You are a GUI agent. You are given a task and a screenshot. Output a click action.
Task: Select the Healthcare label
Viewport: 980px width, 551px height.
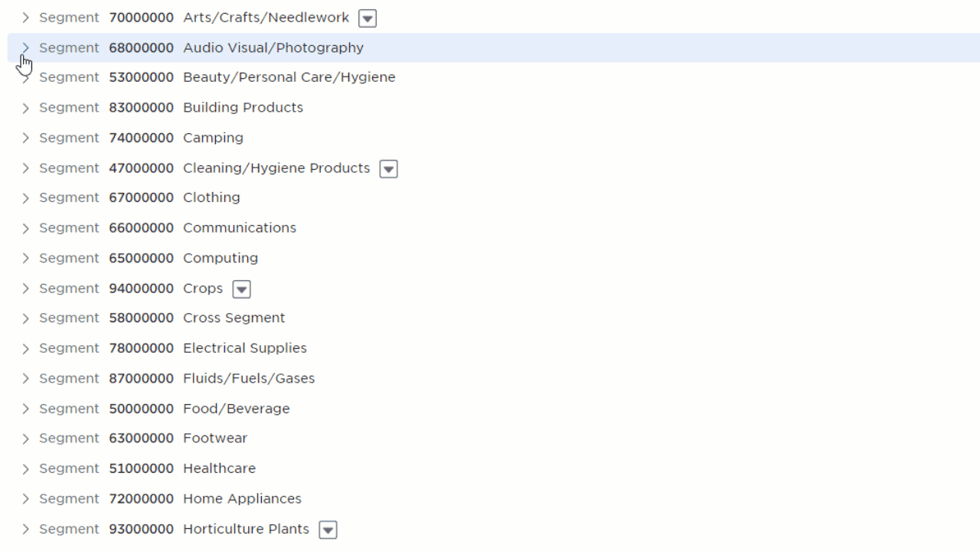219,468
